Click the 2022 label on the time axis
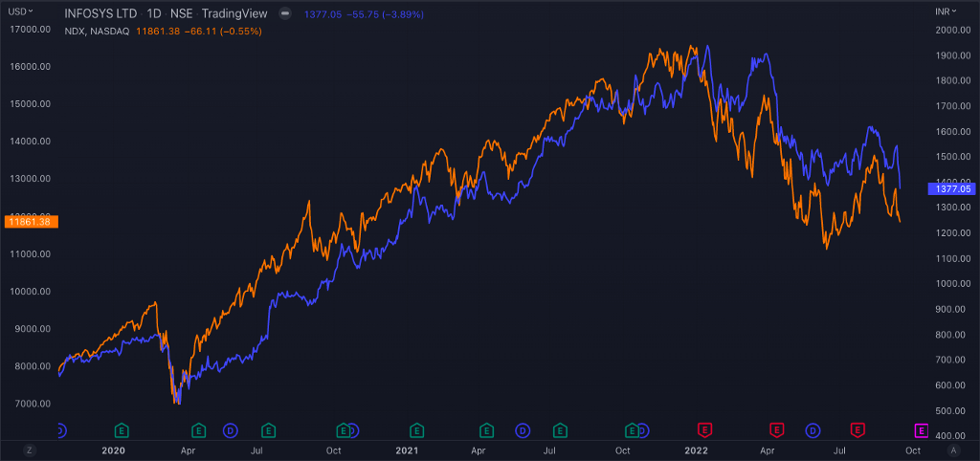 click(x=695, y=450)
